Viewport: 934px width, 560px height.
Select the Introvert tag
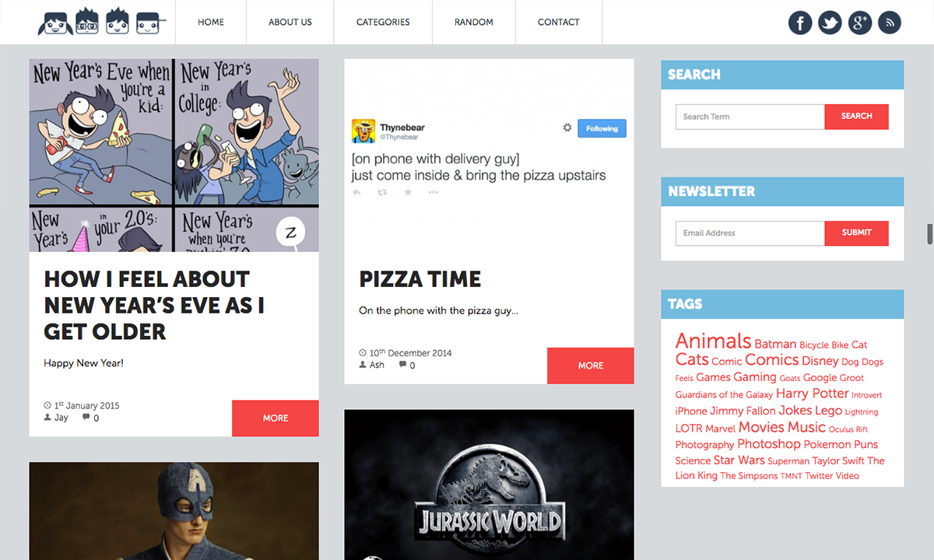(x=867, y=395)
